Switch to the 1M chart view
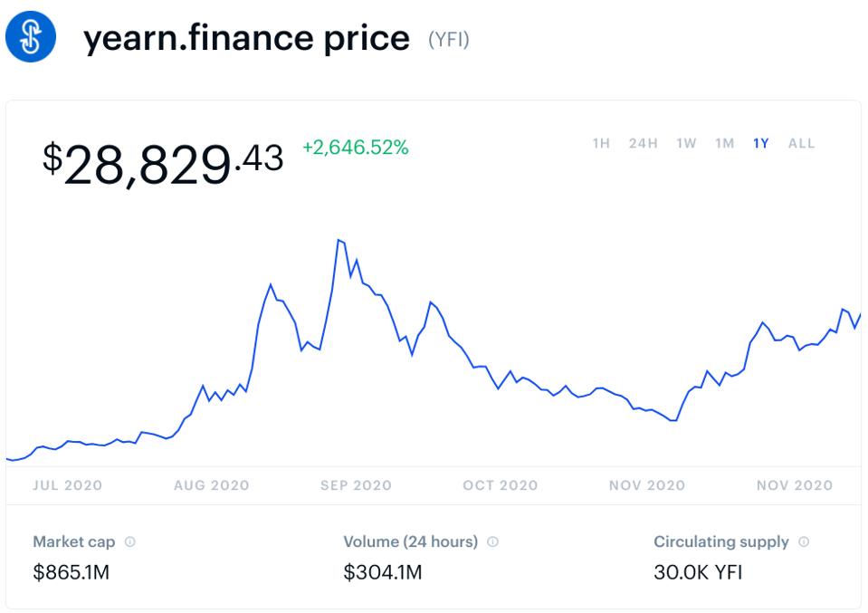This screenshot has width=868, height=613. coord(724,143)
